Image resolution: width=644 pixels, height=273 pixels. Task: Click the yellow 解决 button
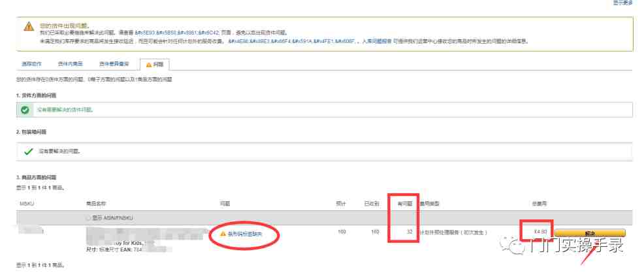coord(590,233)
